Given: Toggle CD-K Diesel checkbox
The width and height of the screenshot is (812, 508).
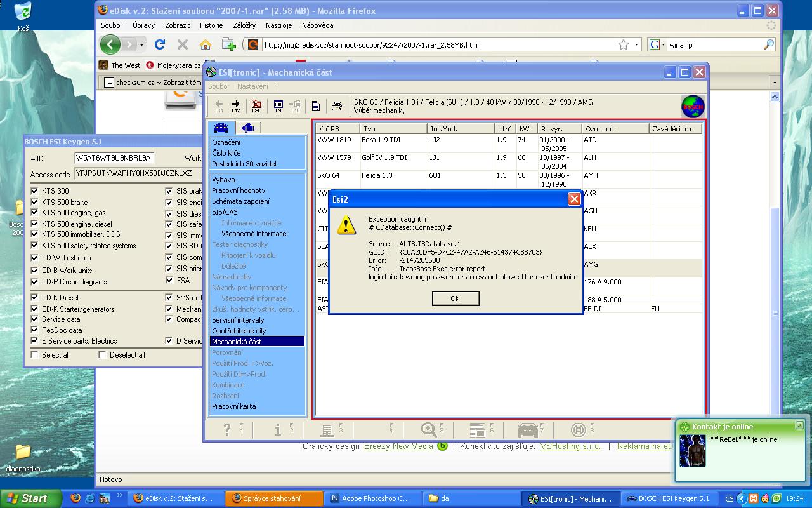Looking at the screenshot, I should 35,298.
